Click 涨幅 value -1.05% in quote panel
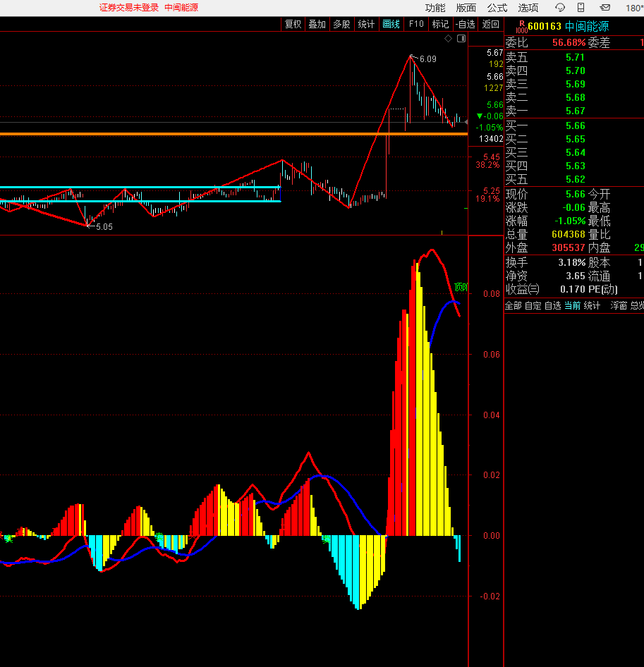 click(x=570, y=221)
